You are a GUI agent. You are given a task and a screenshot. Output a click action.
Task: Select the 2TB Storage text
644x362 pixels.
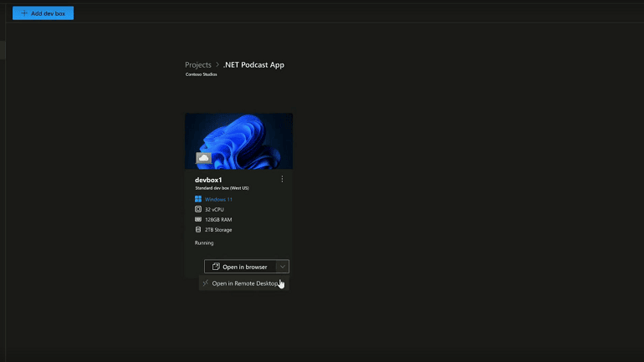pos(218,230)
